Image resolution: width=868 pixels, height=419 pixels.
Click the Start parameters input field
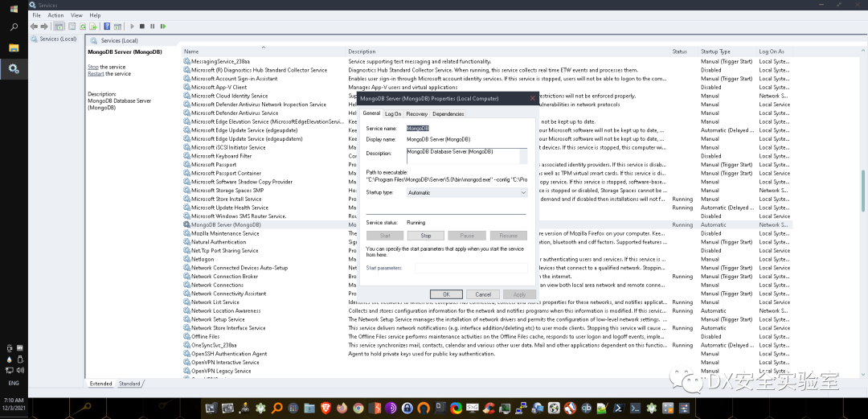pos(471,269)
